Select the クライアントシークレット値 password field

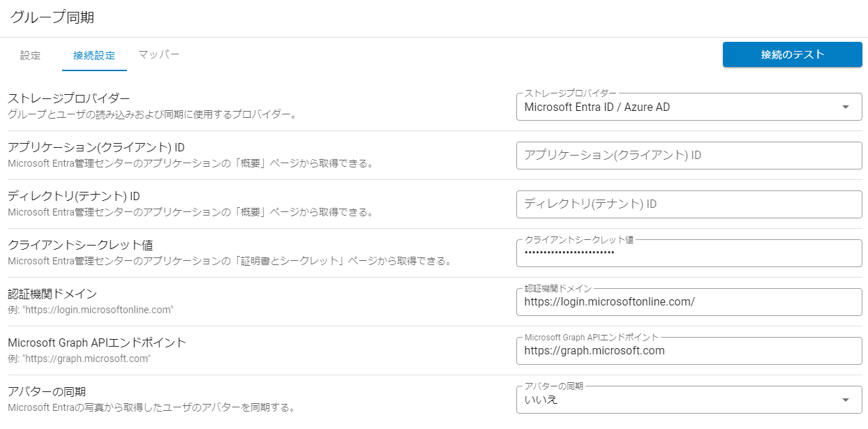[x=689, y=253]
